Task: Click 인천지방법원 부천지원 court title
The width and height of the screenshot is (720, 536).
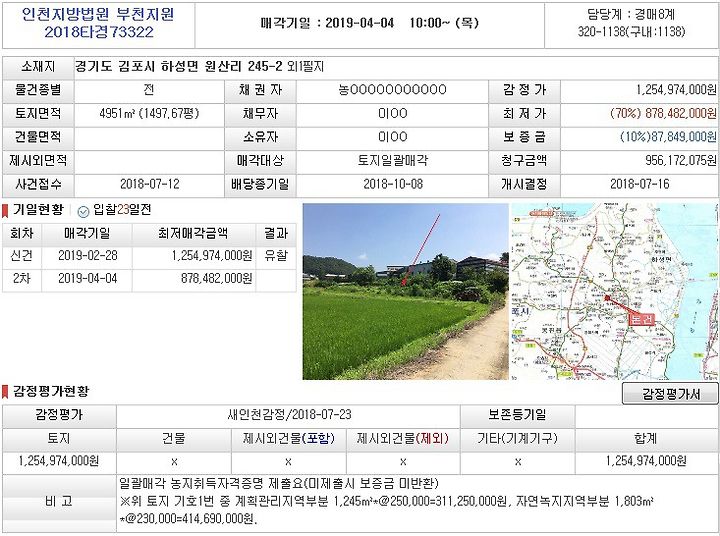Action: click(98, 14)
